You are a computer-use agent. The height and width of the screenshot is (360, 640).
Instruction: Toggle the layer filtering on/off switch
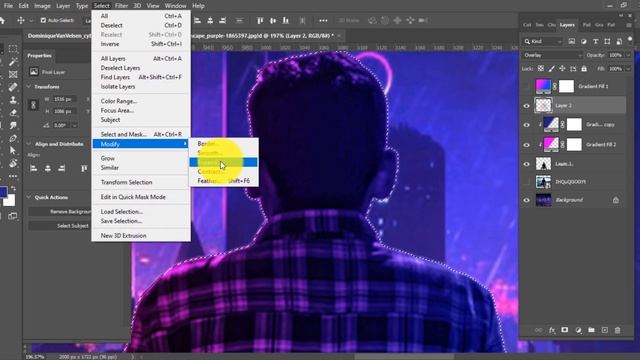coord(630,40)
